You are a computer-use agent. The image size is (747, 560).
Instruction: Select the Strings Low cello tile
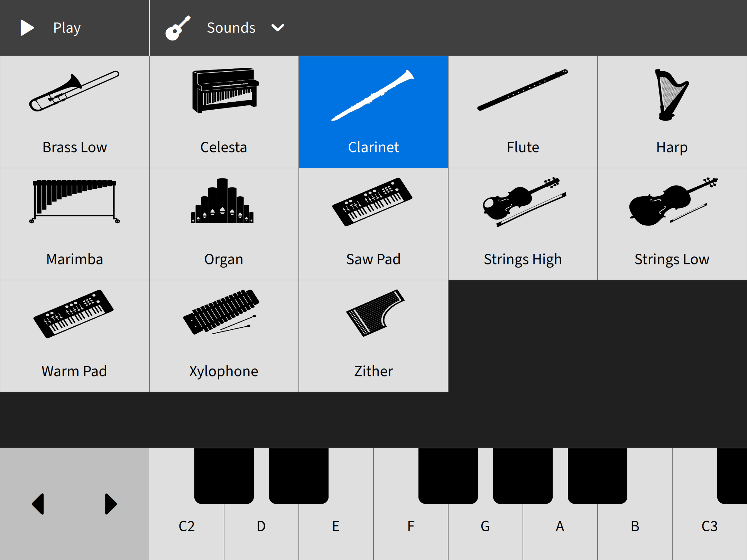(672, 224)
